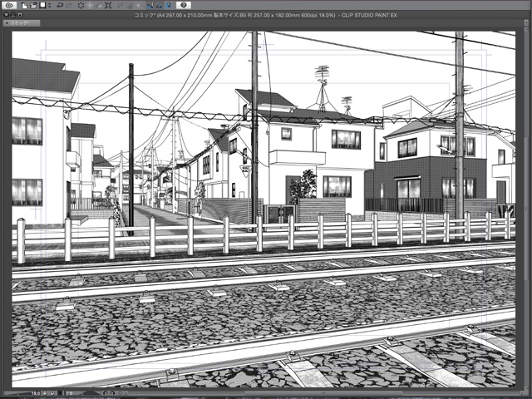
Task: Click the rotation angle 0.0 field
Action: pos(69,393)
